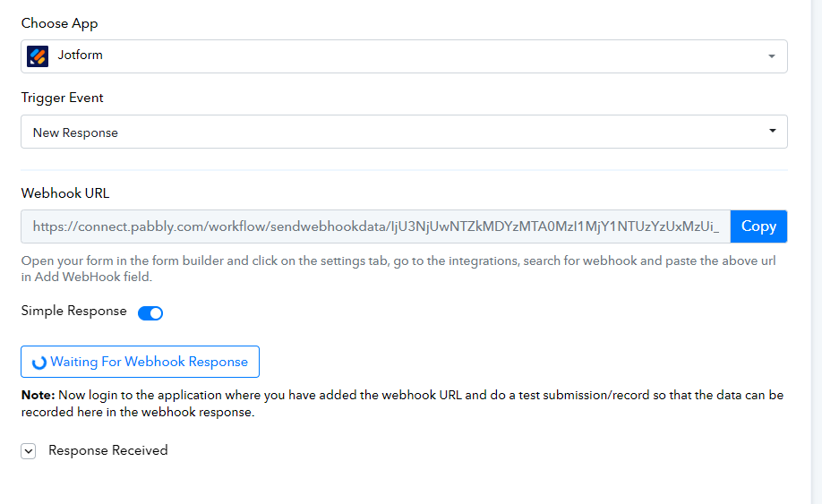Click the Response Received label
822x504 pixels.
108,450
